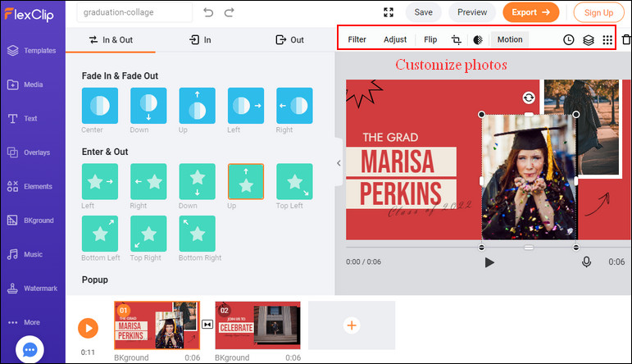Open the Overlays sidebar panel

pos(29,152)
